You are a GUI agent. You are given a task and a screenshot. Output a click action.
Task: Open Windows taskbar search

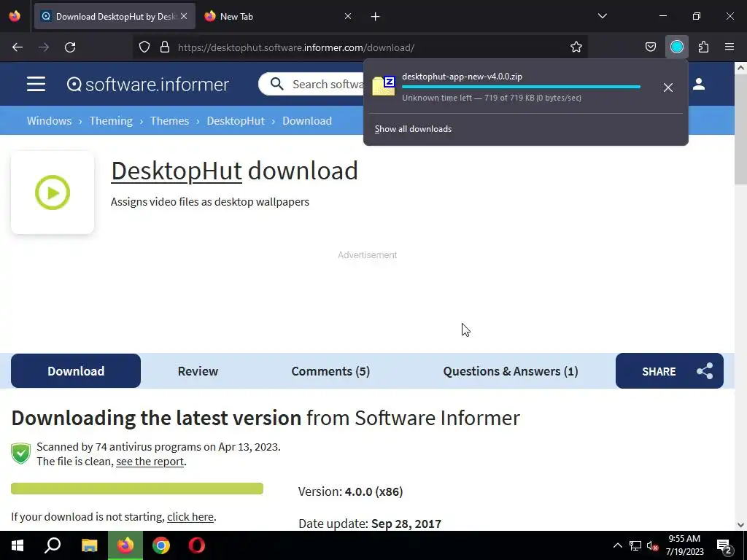click(53, 545)
